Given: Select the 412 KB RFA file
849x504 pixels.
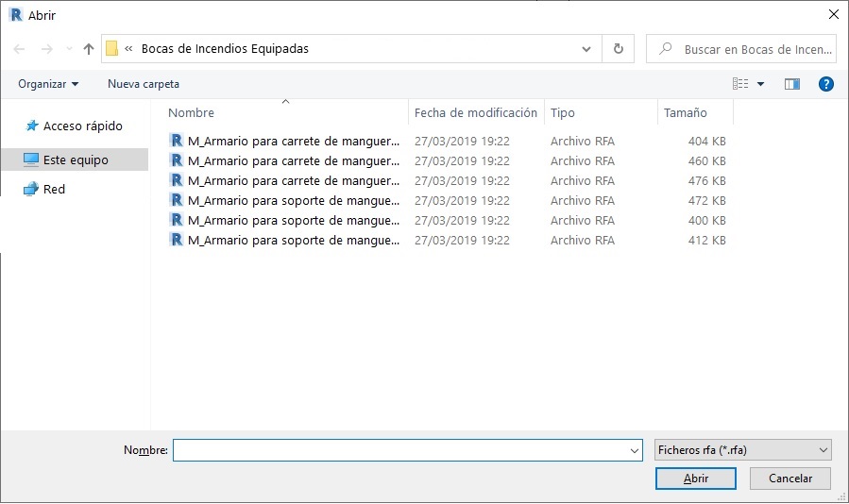Looking at the screenshot, I should [x=293, y=241].
